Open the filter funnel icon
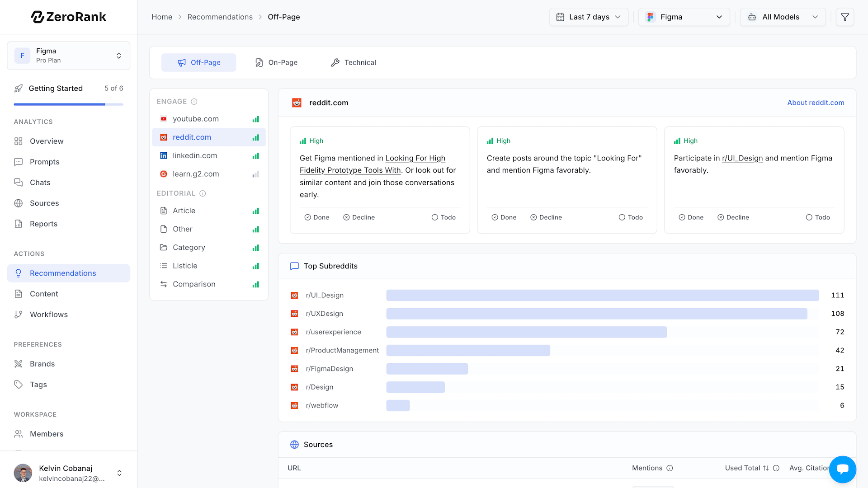 pos(844,17)
